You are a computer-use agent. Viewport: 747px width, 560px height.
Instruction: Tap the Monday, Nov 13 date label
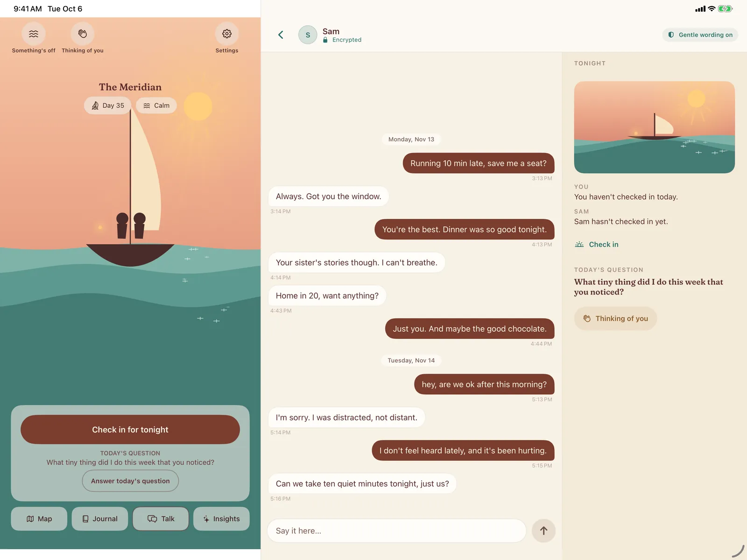click(411, 140)
